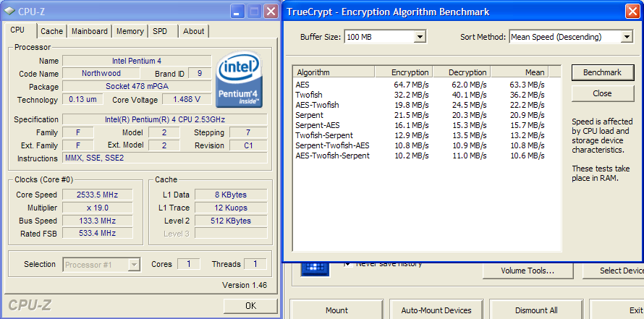Click Twofish decryption speed 40.1 MB/s
The image size is (644, 319).
pyautogui.click(x=470, y=95)
